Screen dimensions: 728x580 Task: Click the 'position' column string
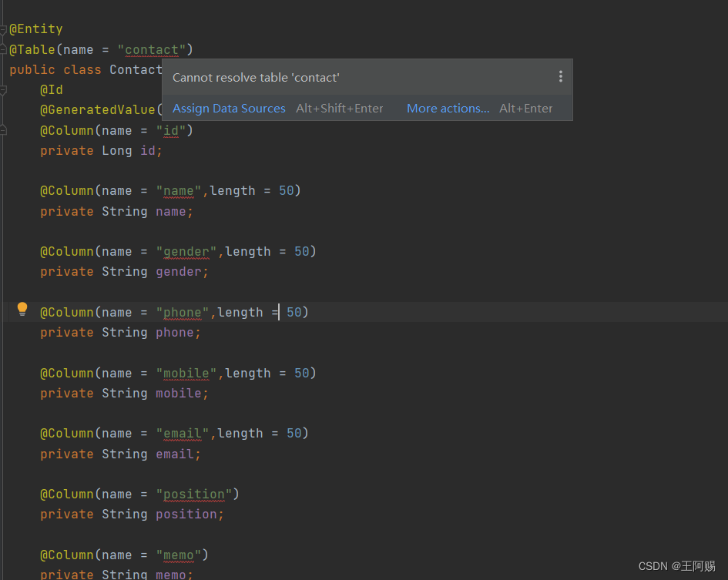(x=193, y=494)
